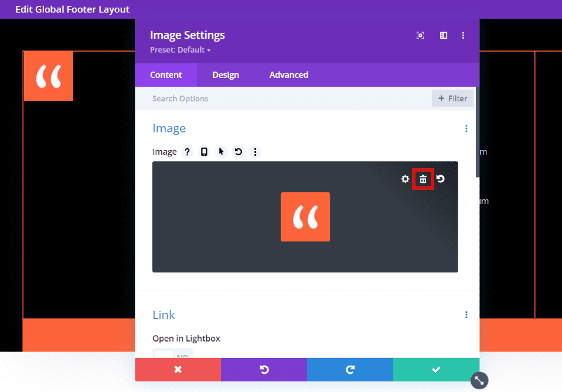
Task: Reset the image with the curved arrow icon
Action: pos(440,179)
